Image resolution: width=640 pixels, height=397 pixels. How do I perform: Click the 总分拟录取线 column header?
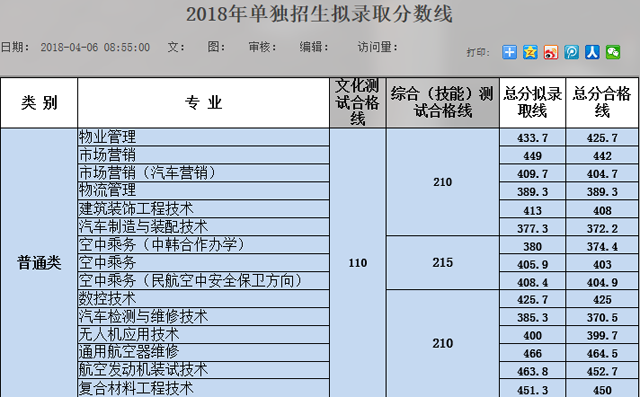pyautogui.click(x=532, y=102)
